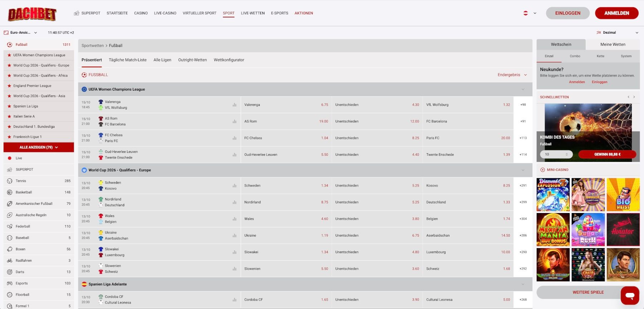The image size is (644, 309).
Task: Click the Kombi des Tages stake field
Action: coord(554,154)
